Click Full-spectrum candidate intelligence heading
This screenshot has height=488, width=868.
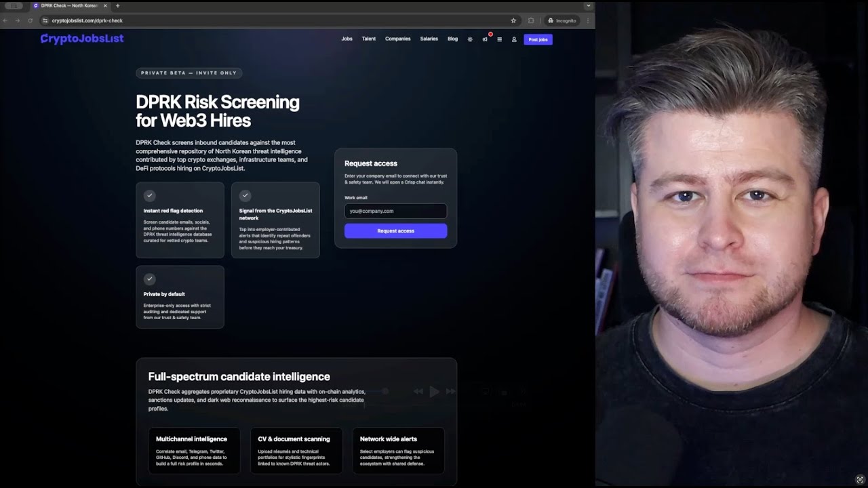pyautogui.click(x=239, y=377)
